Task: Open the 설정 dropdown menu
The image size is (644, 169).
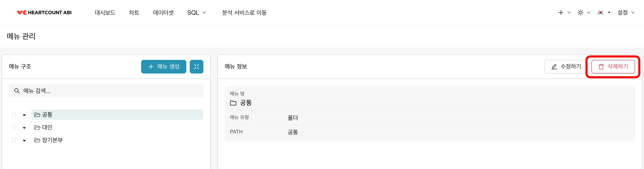Action: pos(626,13)
